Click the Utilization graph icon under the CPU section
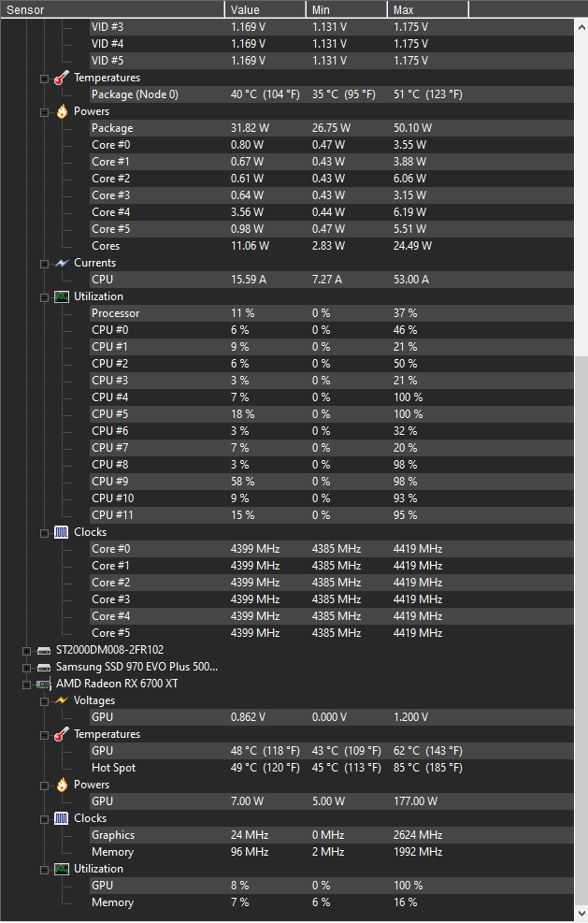This screenshot has height=923, width=588. 60,296
